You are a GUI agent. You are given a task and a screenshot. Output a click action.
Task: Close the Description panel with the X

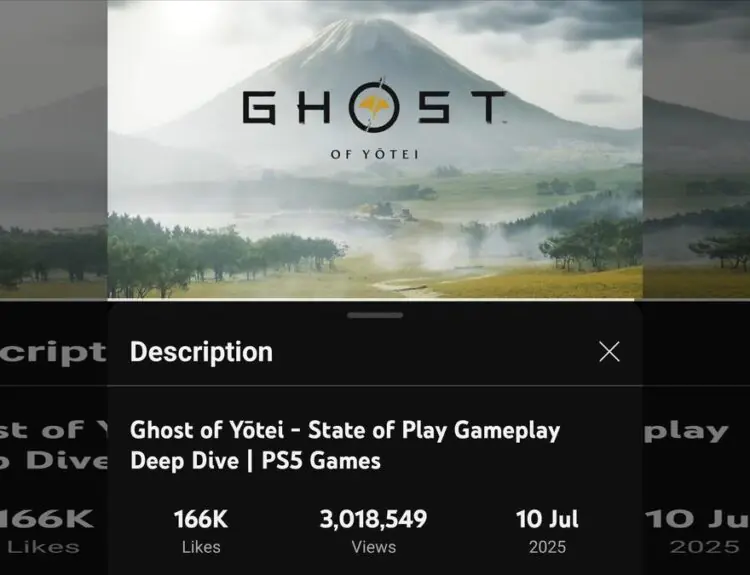(x=609, y=351)
